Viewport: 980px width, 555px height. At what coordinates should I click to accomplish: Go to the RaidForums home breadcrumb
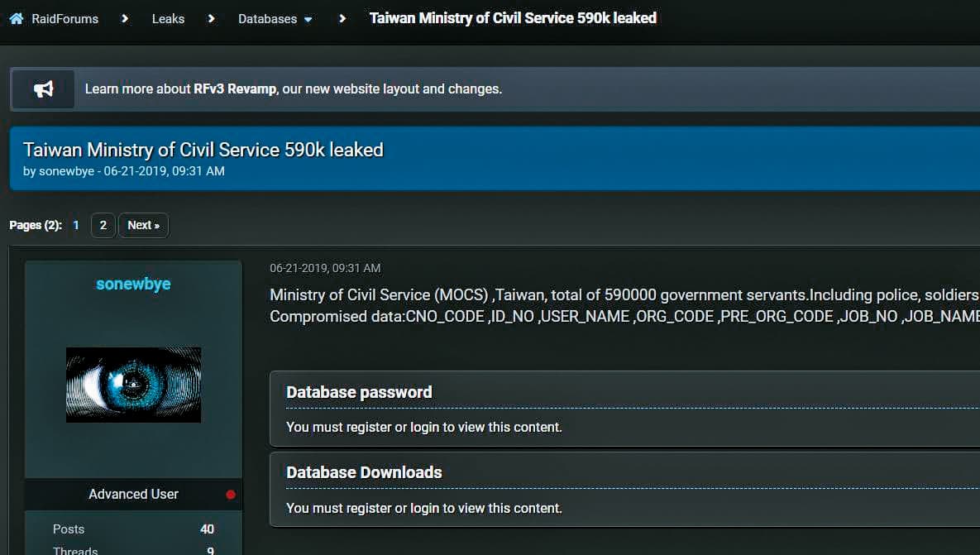point(65,19)
